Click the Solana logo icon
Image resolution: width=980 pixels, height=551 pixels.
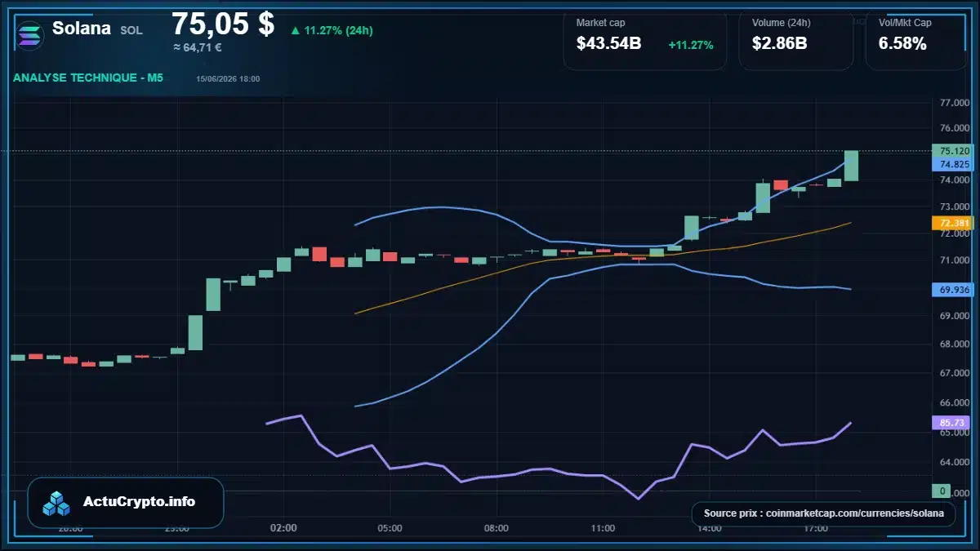[x=29, y=36]
